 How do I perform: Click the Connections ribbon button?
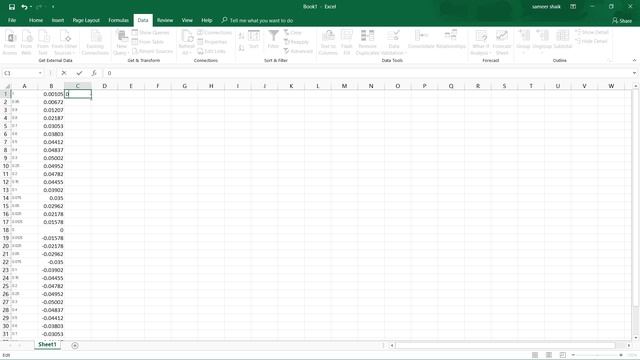pos(215,32)
